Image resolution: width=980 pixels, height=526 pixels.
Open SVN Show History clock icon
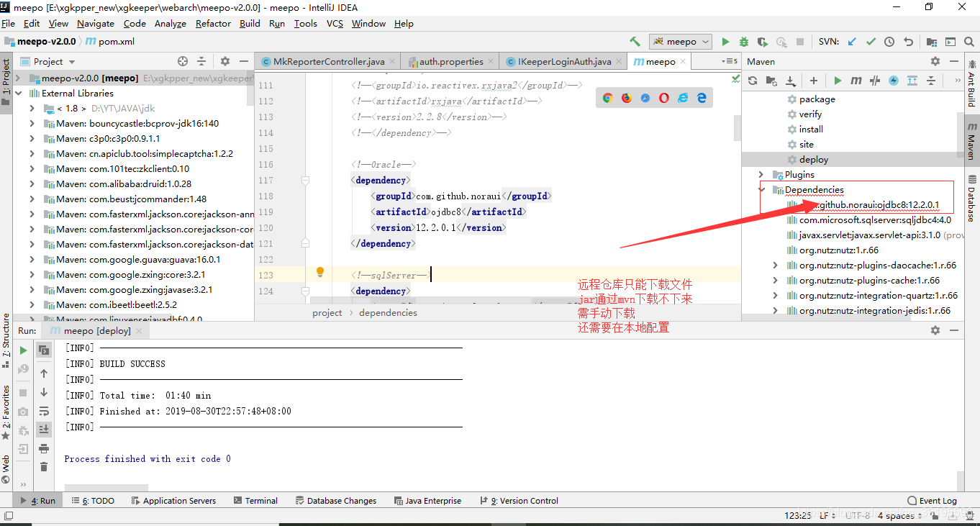(889, 42)
